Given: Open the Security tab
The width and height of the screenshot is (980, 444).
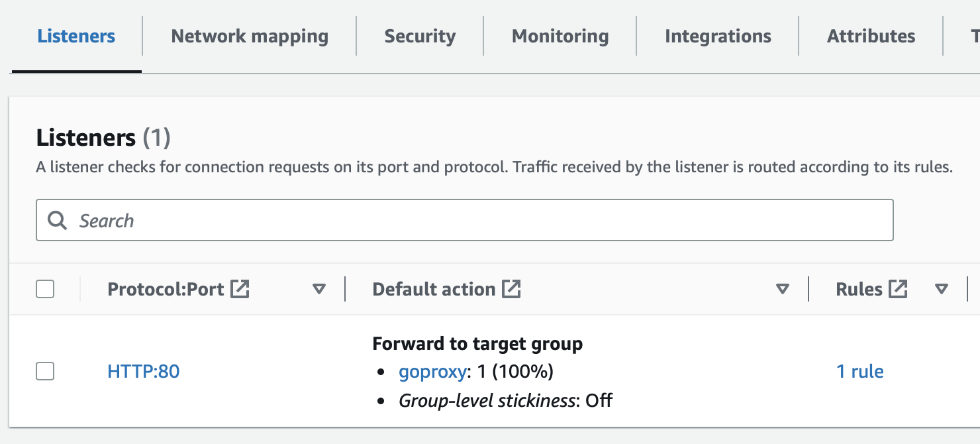Looking at the screenshot, I should 420,36.
